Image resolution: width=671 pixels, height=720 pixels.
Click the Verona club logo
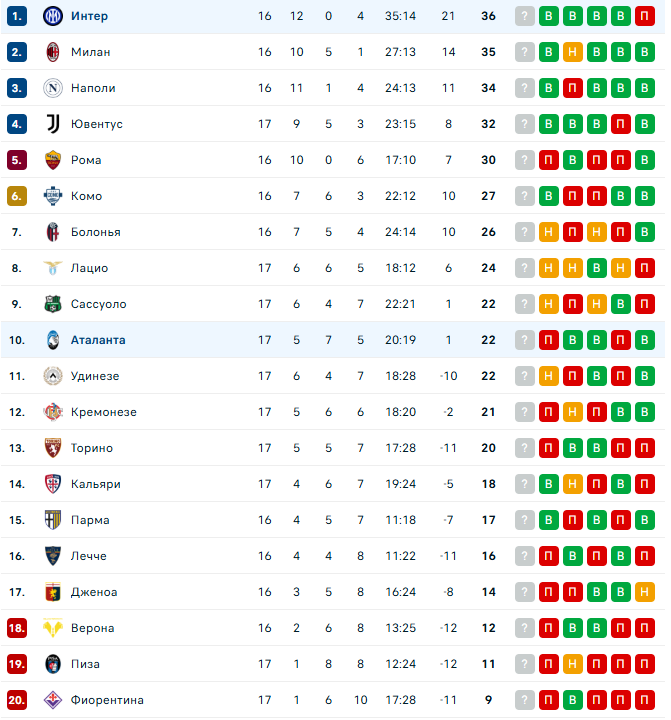point(53,628)
